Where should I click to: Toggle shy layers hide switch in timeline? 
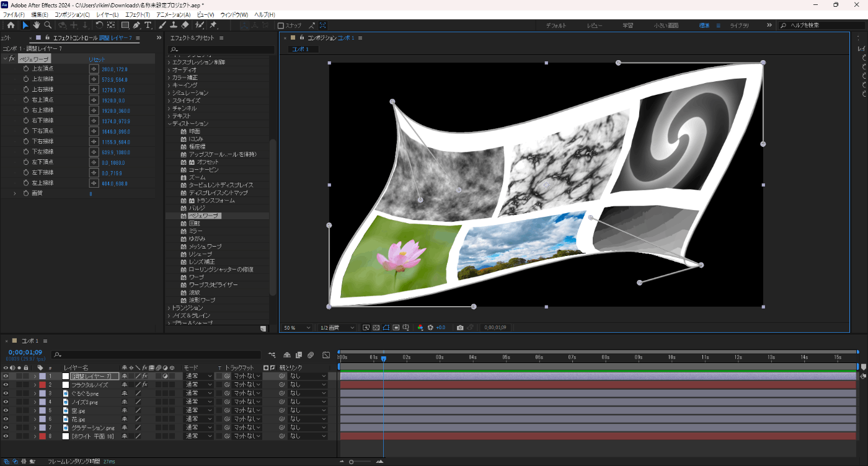tap(287, 355)
